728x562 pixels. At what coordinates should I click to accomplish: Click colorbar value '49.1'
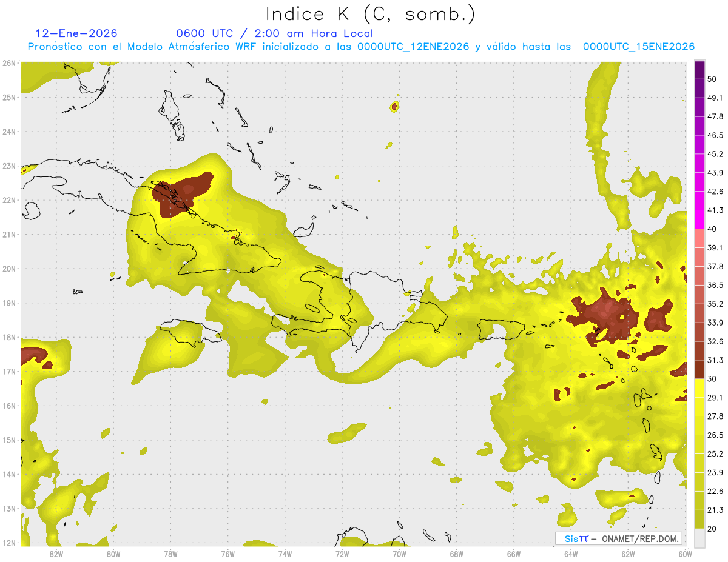[x=715, y=98]
